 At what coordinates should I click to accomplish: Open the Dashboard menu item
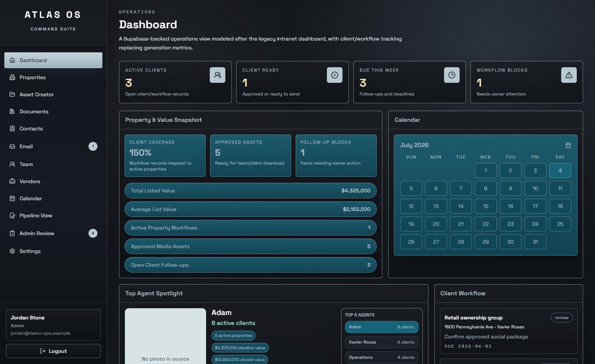pos(53,60)
